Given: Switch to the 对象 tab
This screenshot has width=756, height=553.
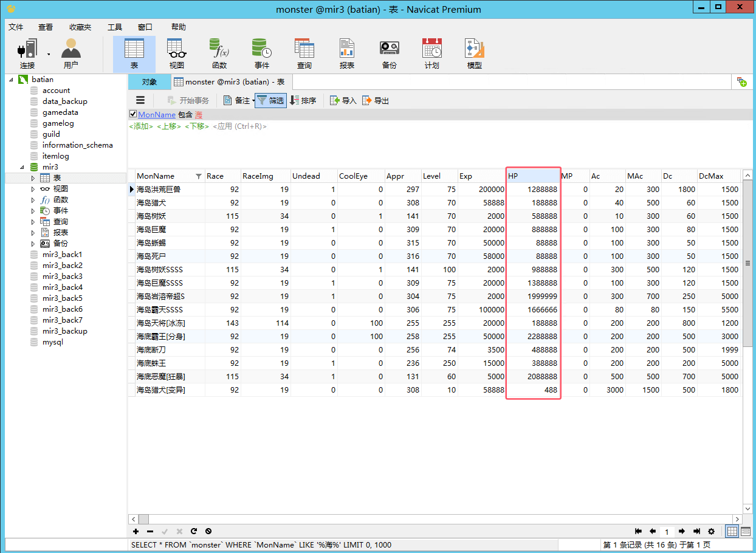Looking at the screenshot, I should (149, 81).
